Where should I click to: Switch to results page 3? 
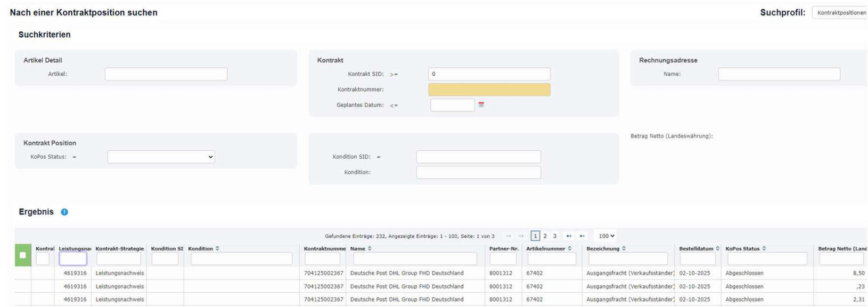(554, 236)
